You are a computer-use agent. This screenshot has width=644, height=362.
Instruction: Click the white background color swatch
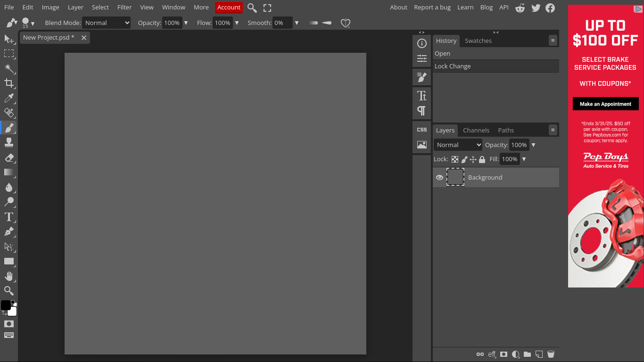coord(13,312)
